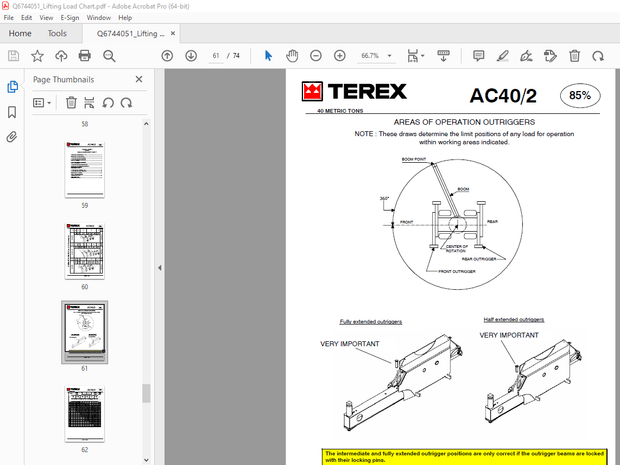Click the upload to cloud icon
620x465 pixels.
pyautogui.click(x=61, y=56)
